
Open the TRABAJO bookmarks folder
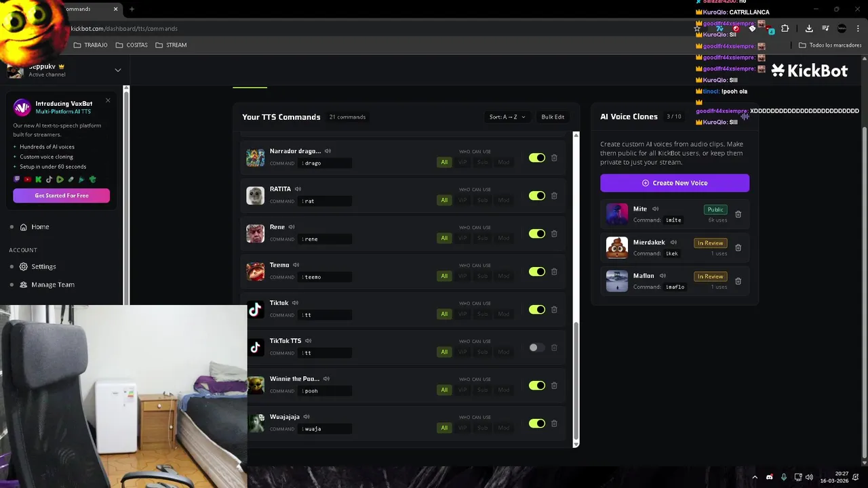tap(90, 45)
